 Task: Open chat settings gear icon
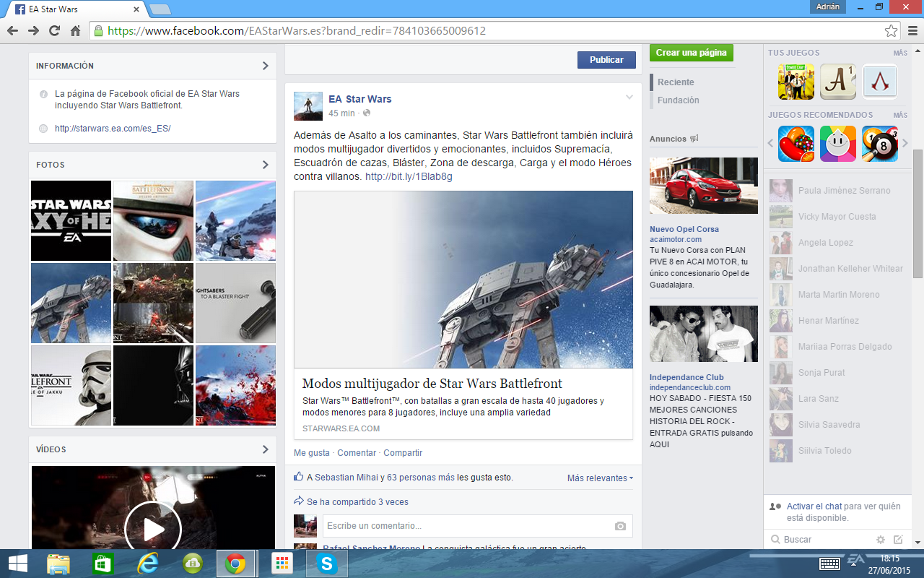click(x=881, y=540)
